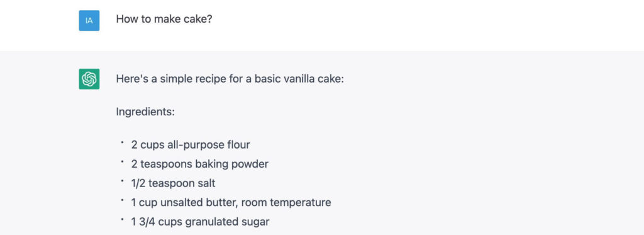Screen dimensions: 644x235
Task: Click the '2 cups all-purpose flour' item
Action: click(191, 145)
